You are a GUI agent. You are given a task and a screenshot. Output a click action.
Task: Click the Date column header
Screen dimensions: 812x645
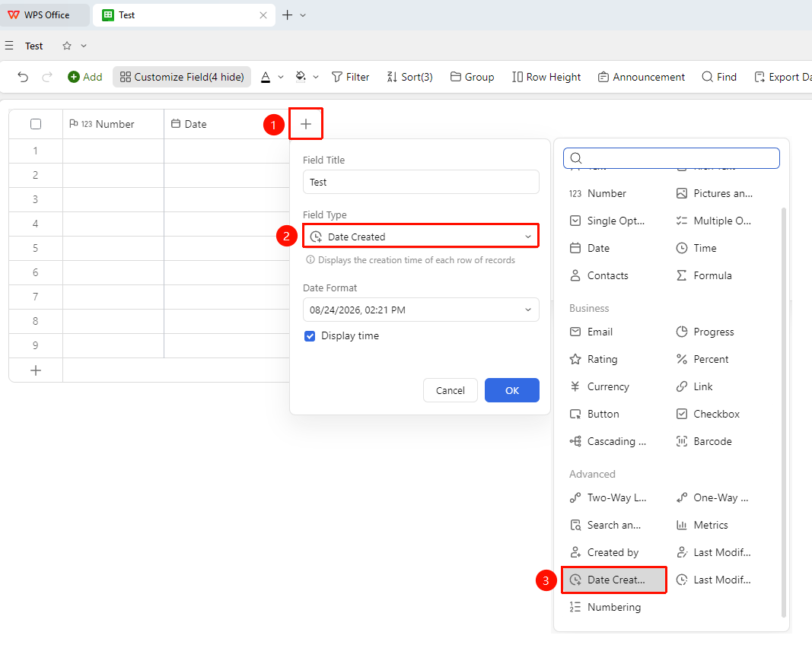pos(226,124)
